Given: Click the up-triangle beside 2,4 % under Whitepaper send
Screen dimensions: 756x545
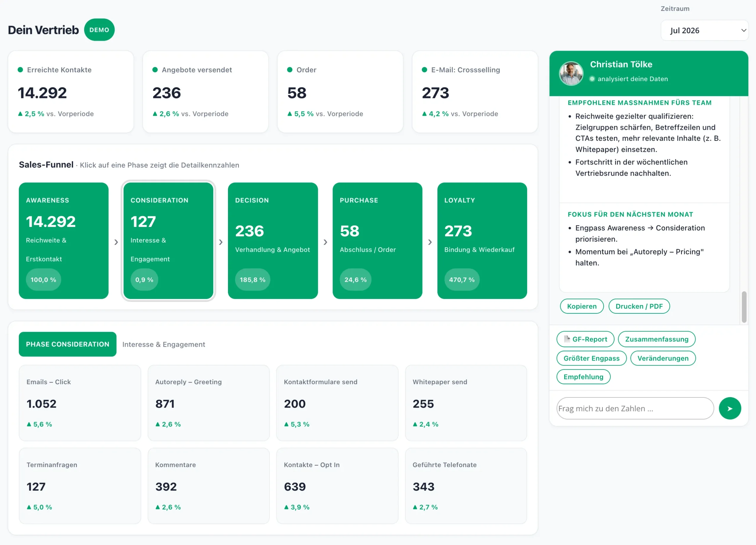Looking at the screenshot, I should click(415, 424).
